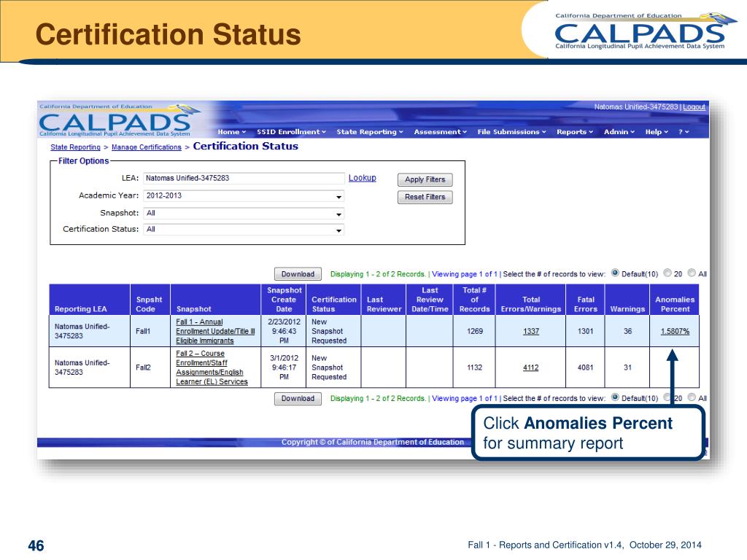Click the 3/1/2012 9:46:17 PM create date
The image size is (747, 560).
[x=284, y=367]
